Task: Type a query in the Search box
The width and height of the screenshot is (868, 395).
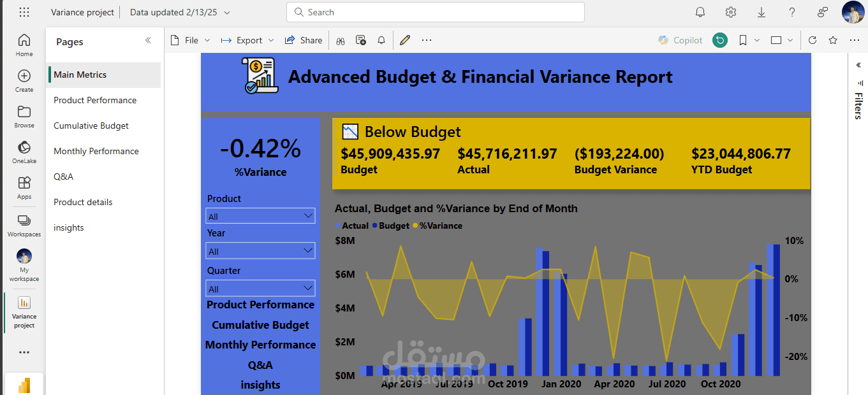Action: (436, 11)
